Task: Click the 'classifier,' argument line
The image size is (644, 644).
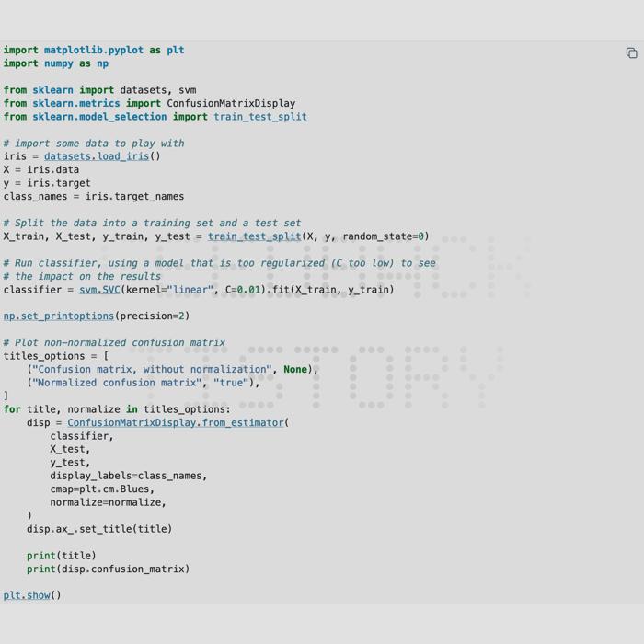Action: pyautogui.click(x=82, y=436)
